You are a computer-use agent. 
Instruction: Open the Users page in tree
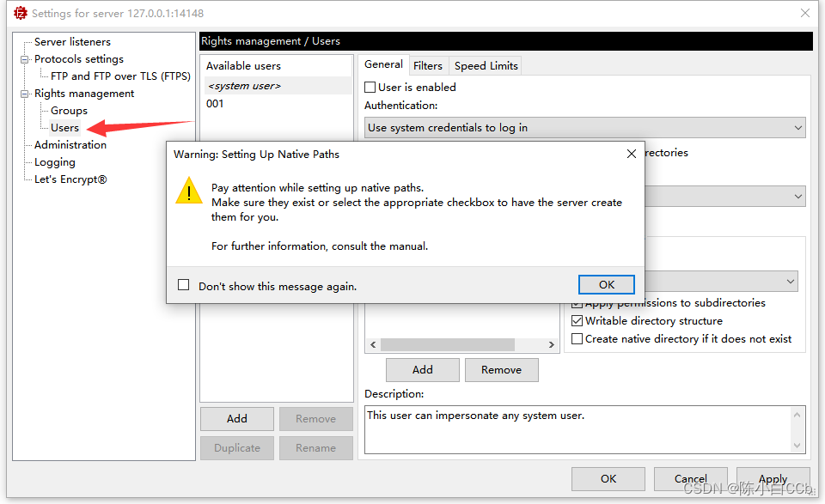(x=64, y=128)
